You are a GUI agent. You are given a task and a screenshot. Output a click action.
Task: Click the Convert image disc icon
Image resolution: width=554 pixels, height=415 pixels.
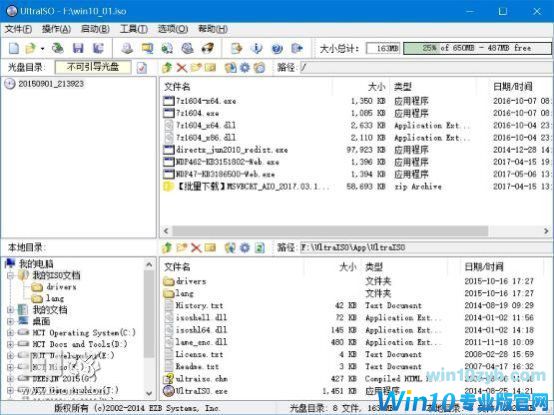point(167,48)
